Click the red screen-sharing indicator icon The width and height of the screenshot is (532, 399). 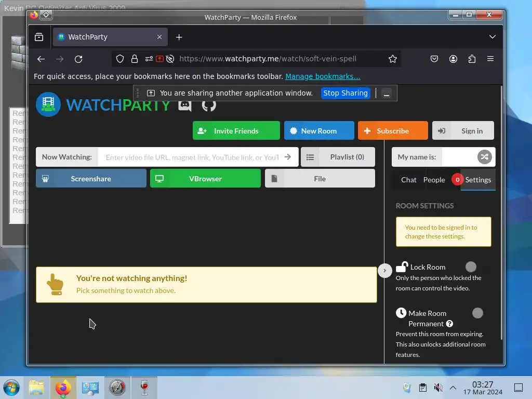pyautogui.click(x=159, y=59)
